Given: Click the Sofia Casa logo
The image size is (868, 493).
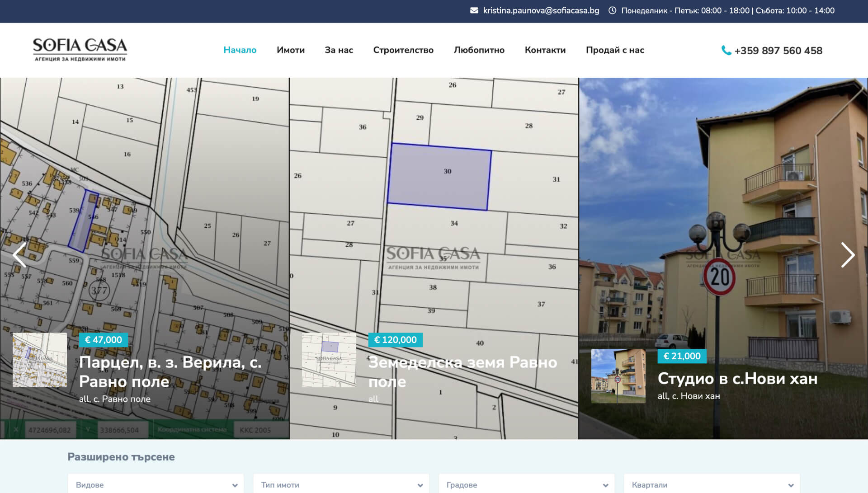Looking at the screenshot, I should coord(80,50).
